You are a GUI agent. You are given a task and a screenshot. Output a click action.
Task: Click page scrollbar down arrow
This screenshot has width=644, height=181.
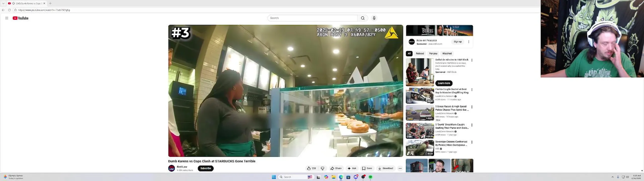(x=642, y=171)
